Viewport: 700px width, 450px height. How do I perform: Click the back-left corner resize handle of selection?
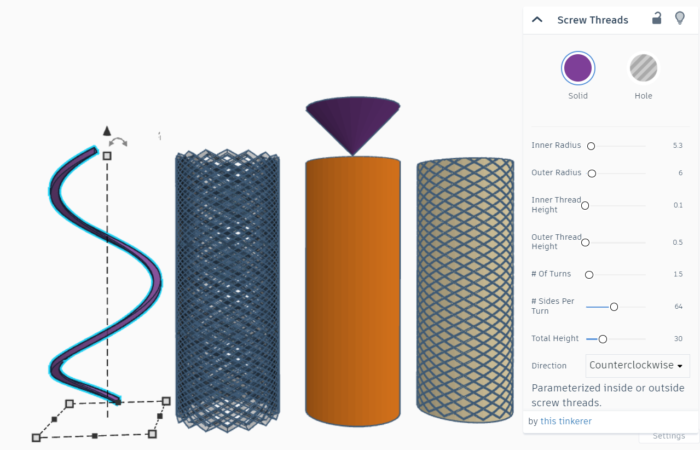(69, 404)
